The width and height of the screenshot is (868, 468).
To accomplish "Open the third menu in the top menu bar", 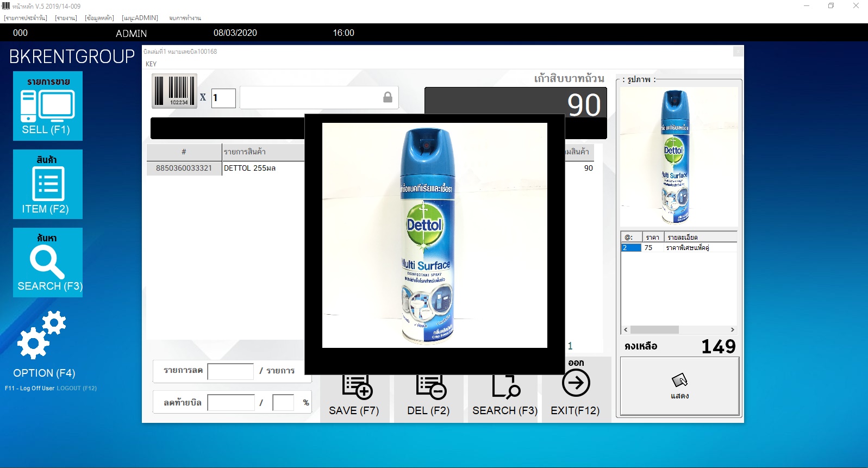I will pyautogui.click(x=99, y=18).
